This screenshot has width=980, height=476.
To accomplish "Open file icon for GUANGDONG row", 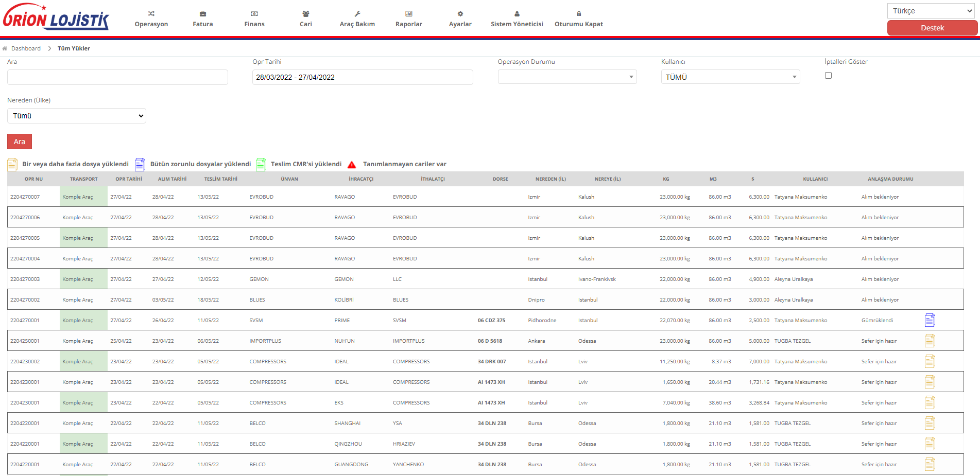I will [x=930, y=464].
